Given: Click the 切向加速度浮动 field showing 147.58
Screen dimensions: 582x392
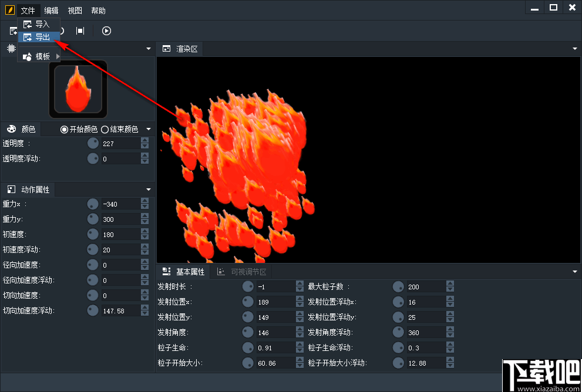Looking at the screenshot, I should click(x=121, y=310).
